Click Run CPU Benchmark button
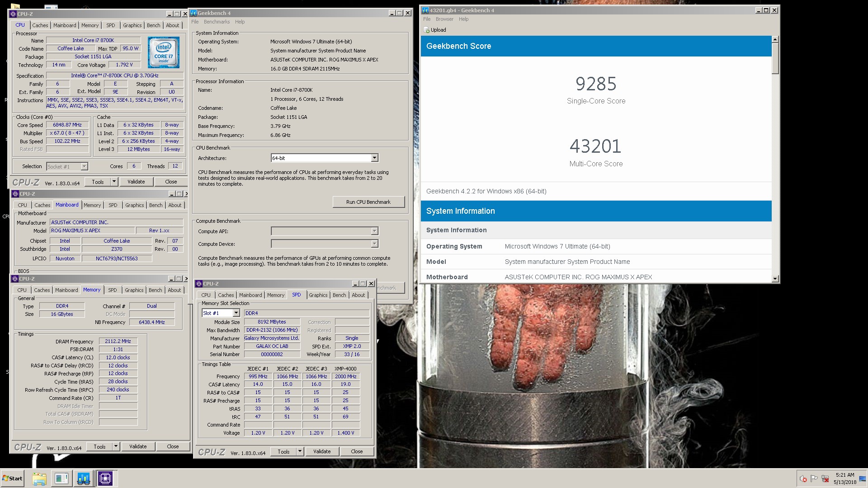The width and height of the screenshot is (868, 488). pyautogui.click(x=368, y=202)
